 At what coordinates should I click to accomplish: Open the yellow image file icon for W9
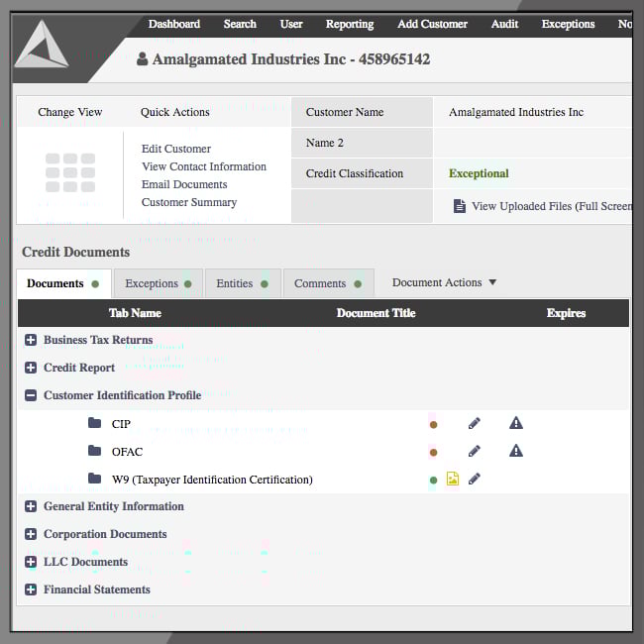pyautogui.click(x=453, y=480)
